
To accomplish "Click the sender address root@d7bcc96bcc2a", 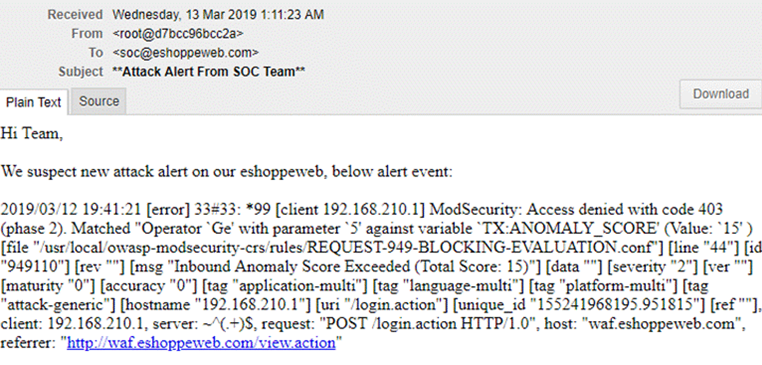I will (178, 34).
